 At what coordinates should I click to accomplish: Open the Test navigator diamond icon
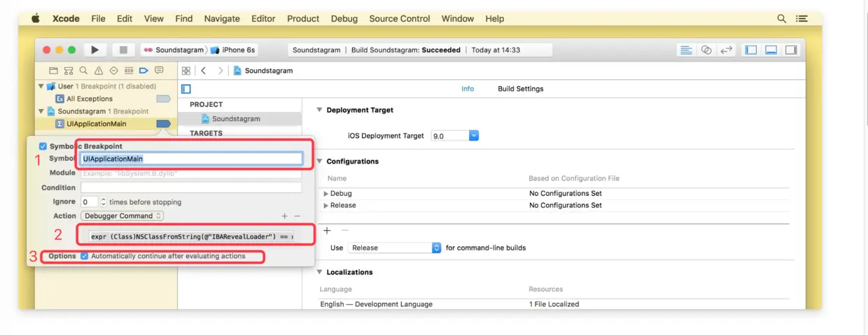point(113,71)
